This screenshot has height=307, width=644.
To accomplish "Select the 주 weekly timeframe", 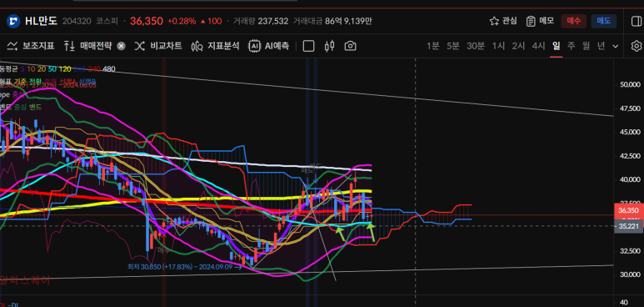I will pos(571,46).
